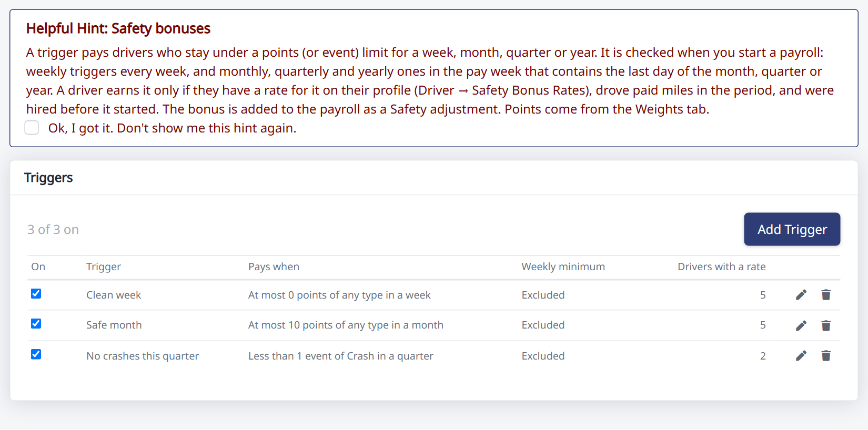
Task: Click the Pays when column header
Action: coord(274,267)
